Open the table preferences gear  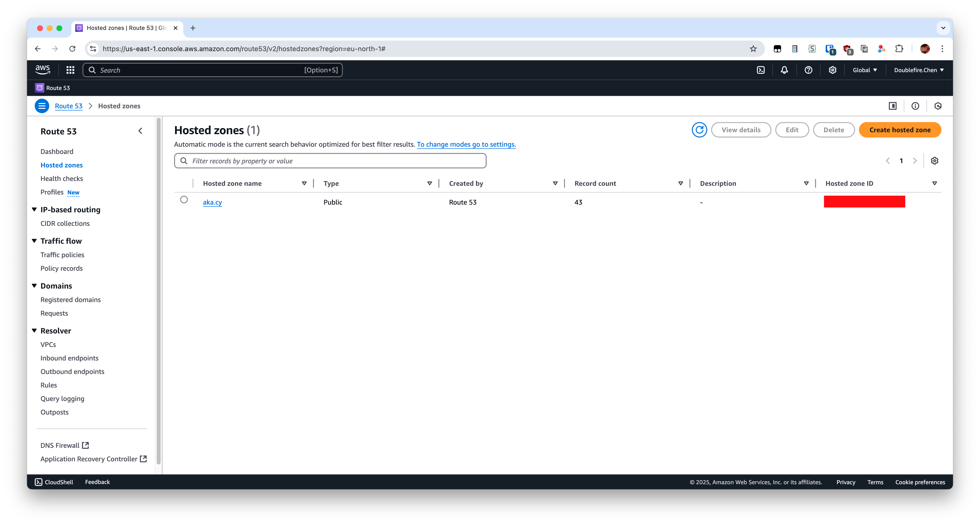click(934, 161)
